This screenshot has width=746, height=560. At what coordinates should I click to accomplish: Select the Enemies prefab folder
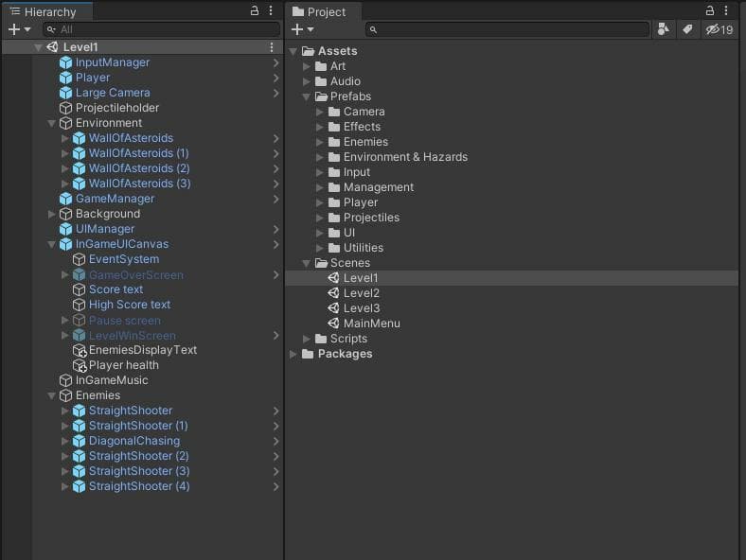coord(365,142)
